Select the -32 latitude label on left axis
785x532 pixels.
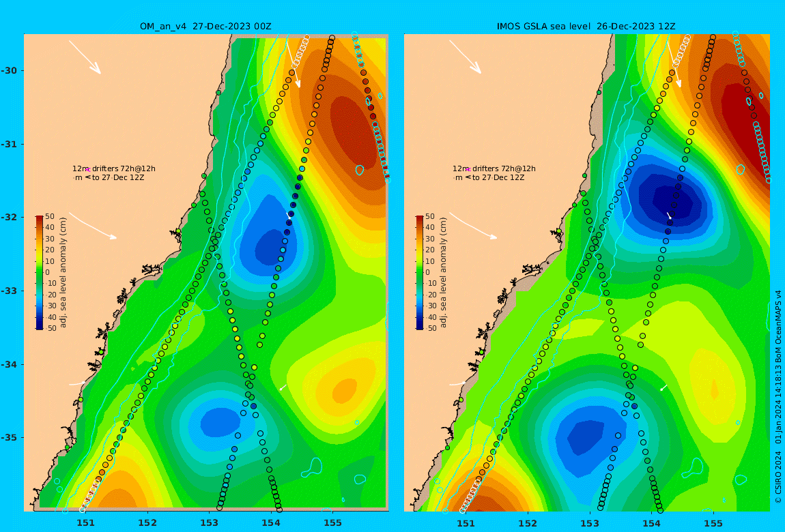pyautogui.click(x=8, y=218)
